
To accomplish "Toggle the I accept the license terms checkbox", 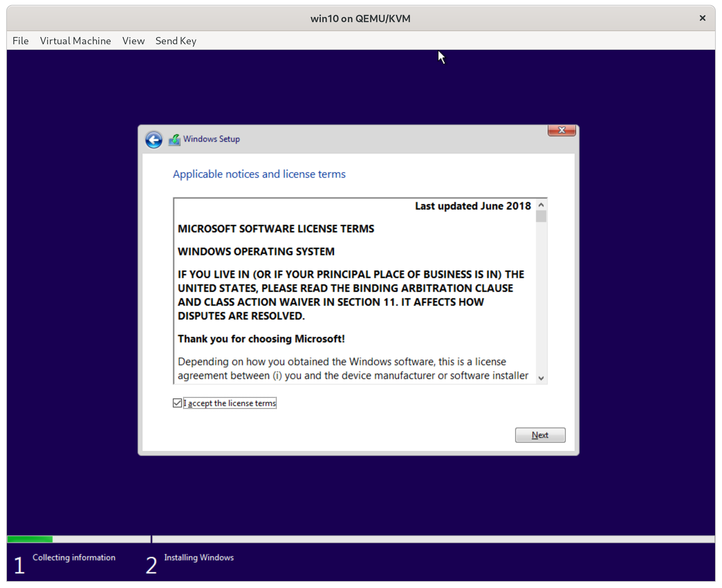I will click(177, 403).
